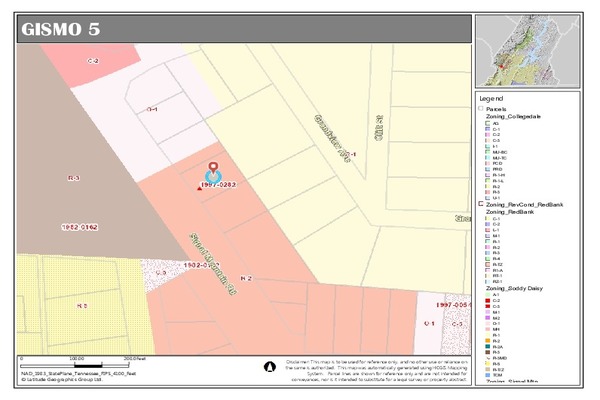Click the C-2 zone at top left
Screen dimensions: 600x400
(93, 61)
